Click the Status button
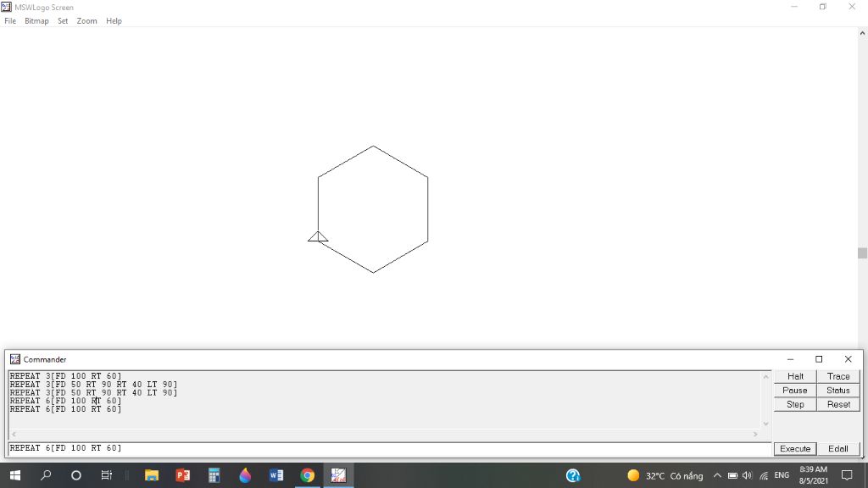The image size is (868, 488). coord(838,390)
